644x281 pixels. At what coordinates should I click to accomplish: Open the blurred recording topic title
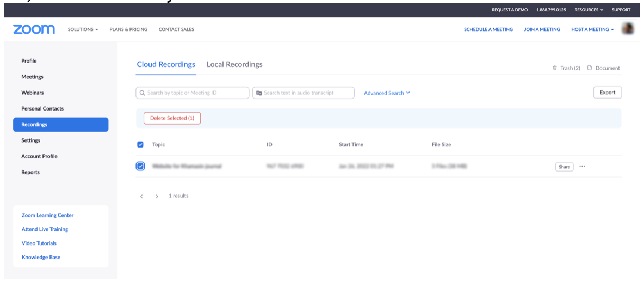(187, 167)
